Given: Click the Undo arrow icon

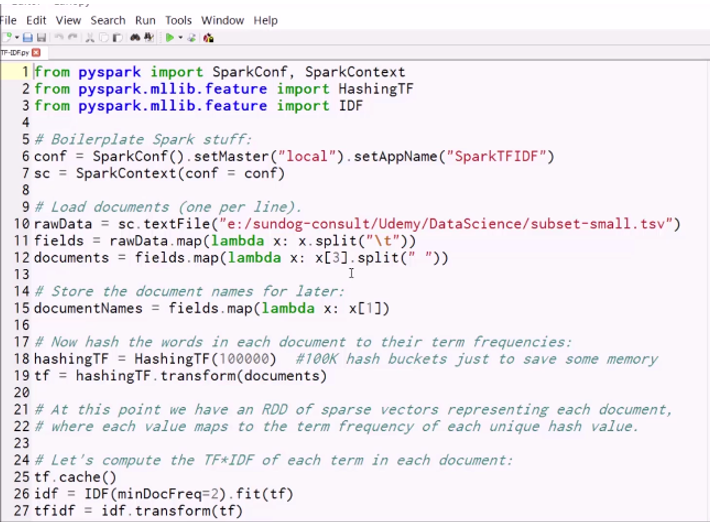Looking at the screenshot, I should [x=59, y=37].
